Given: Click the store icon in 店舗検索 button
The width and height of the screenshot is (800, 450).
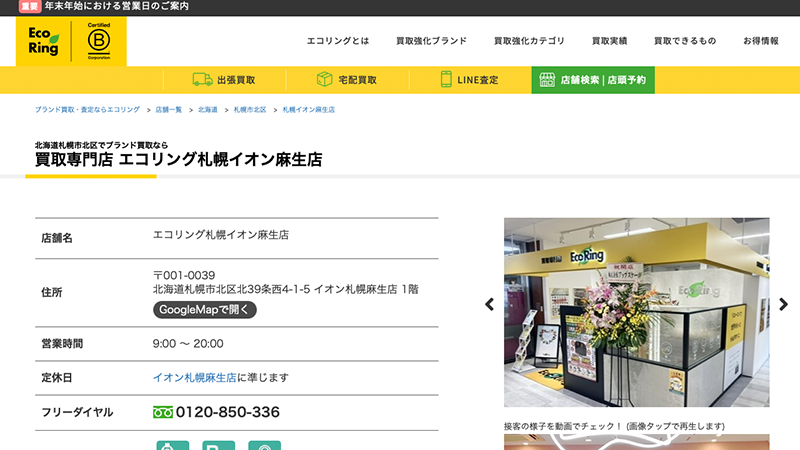Looking at the screenshot, I should click(x=545, y=79).
